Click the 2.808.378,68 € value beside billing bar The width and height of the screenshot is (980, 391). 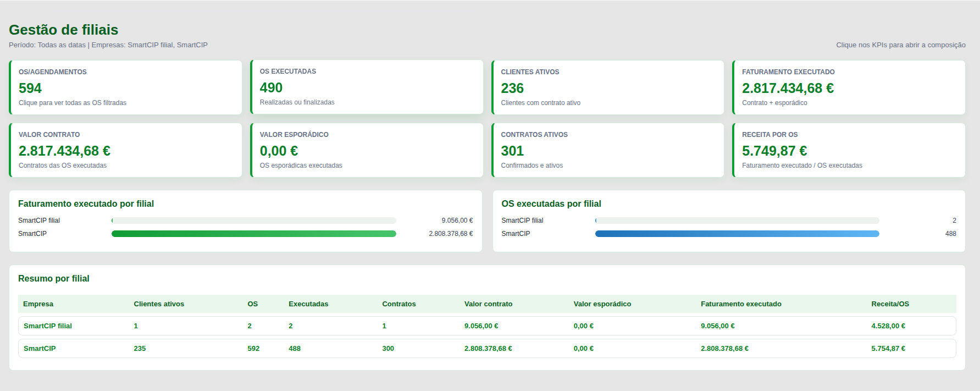[451, 234]
